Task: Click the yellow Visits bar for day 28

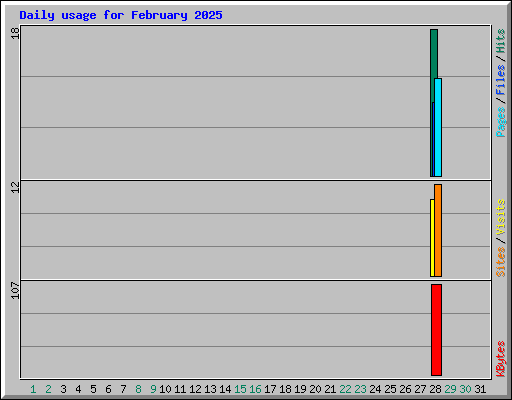Action: (x=432, y=238)
